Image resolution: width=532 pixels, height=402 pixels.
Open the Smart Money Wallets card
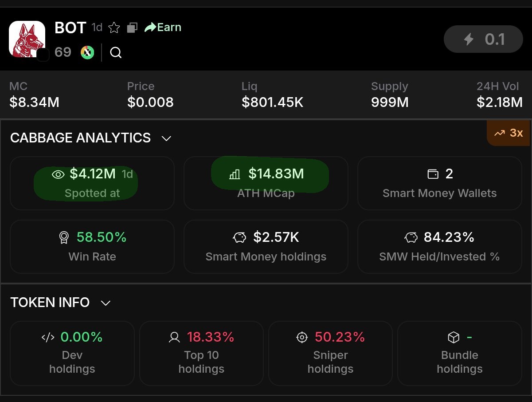439,183
